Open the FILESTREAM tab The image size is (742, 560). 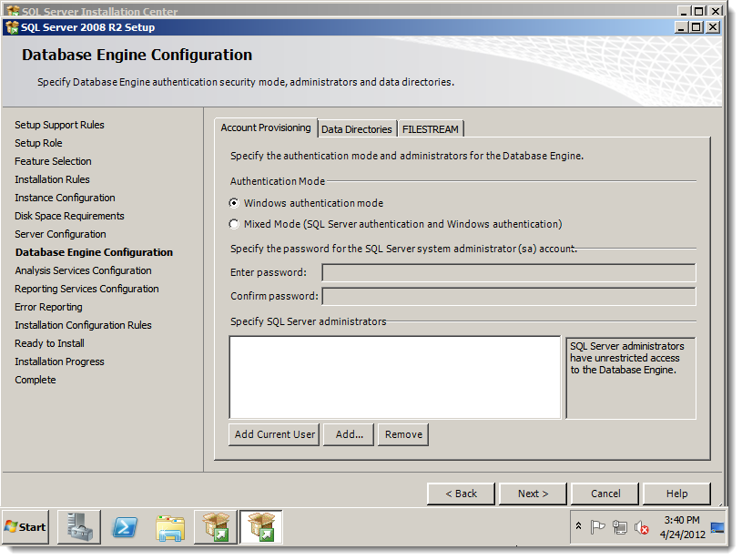[x=431, y=129]
